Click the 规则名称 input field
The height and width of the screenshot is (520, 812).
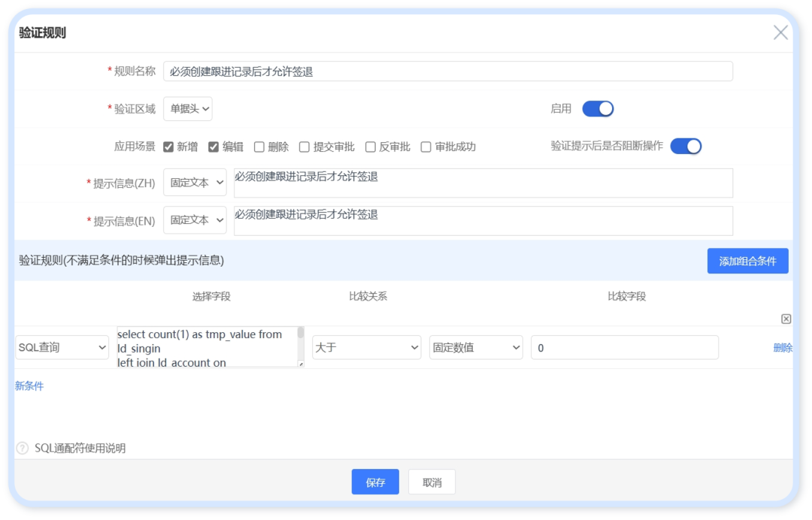447,71
